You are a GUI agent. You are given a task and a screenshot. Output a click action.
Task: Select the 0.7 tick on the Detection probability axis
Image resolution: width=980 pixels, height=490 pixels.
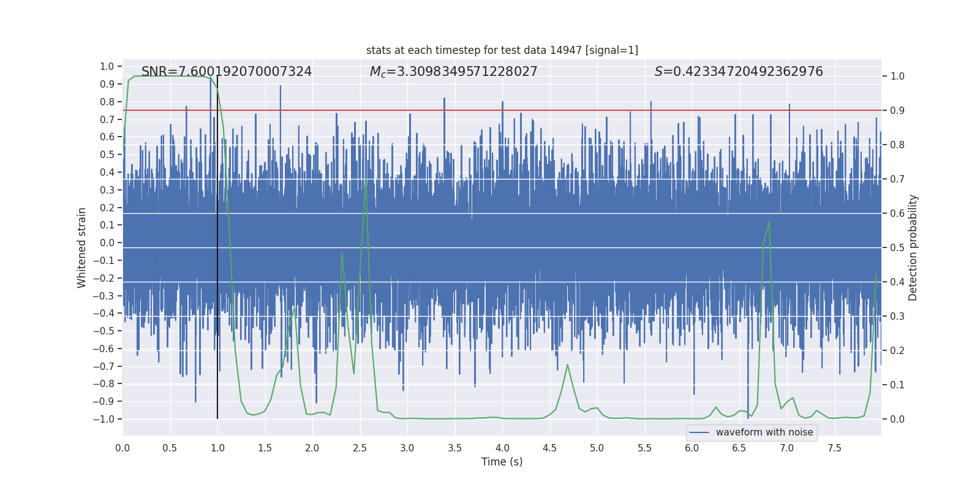(897, 179)
